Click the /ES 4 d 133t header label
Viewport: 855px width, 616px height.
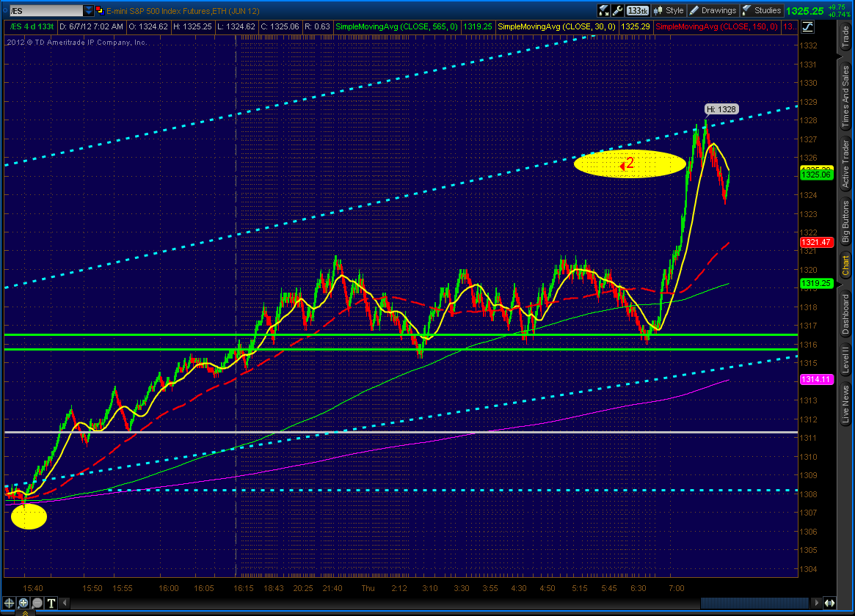pos(31,26)
